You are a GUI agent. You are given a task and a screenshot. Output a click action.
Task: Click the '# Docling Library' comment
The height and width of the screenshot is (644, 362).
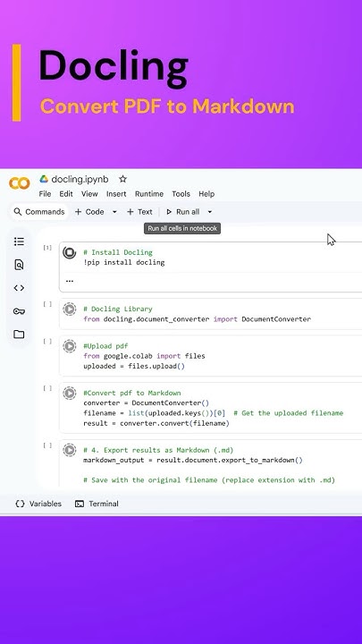coord(118,309)
